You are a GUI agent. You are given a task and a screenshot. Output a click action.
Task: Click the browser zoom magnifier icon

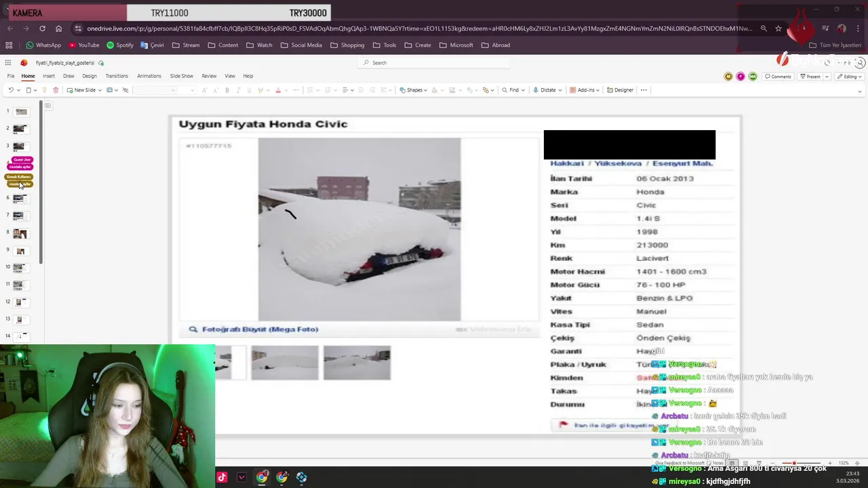click(764, 28)
